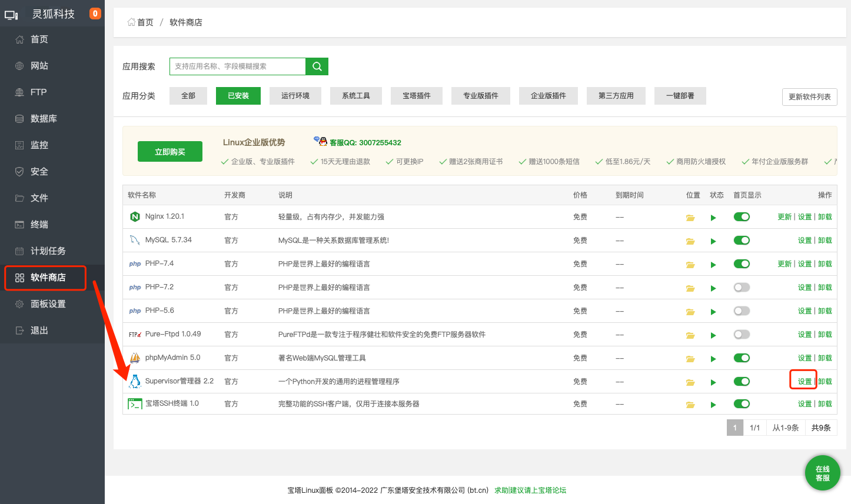851x504 pixels.
Task: Open 文件 in the sidebar
Action: (x=52, y=198)
